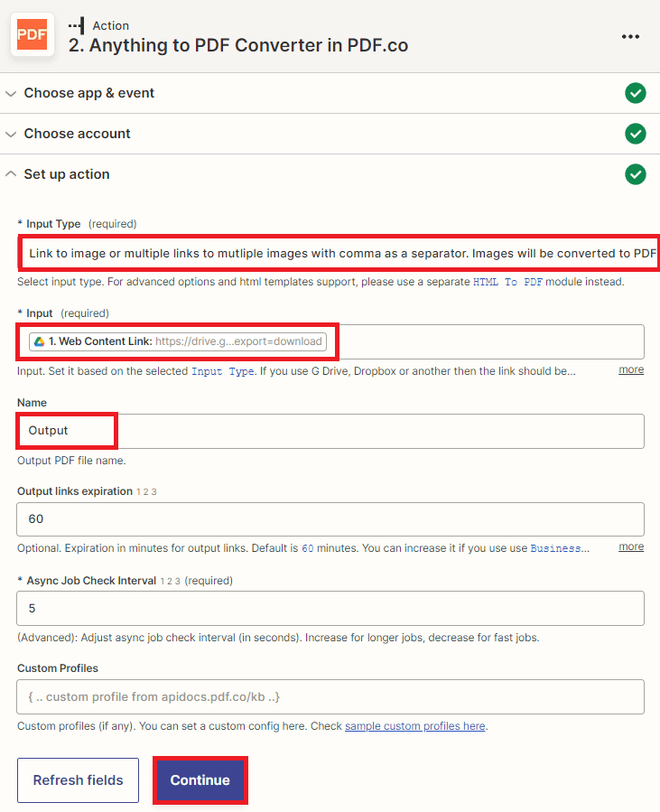
Task: Select the Web Content Link mapped data pill
Action: coord(181,341)
